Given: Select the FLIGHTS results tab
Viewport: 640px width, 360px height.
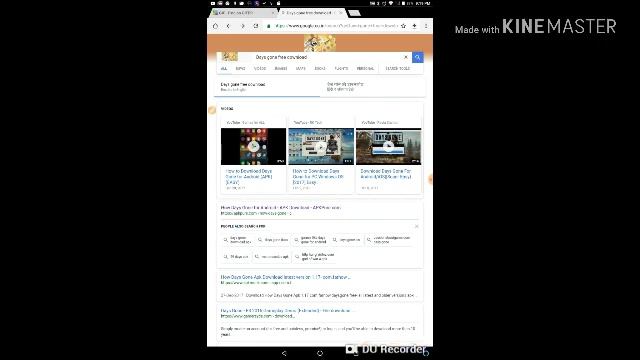Looking at the screenshot, I should pyautogui.click(x=341, y=69).
